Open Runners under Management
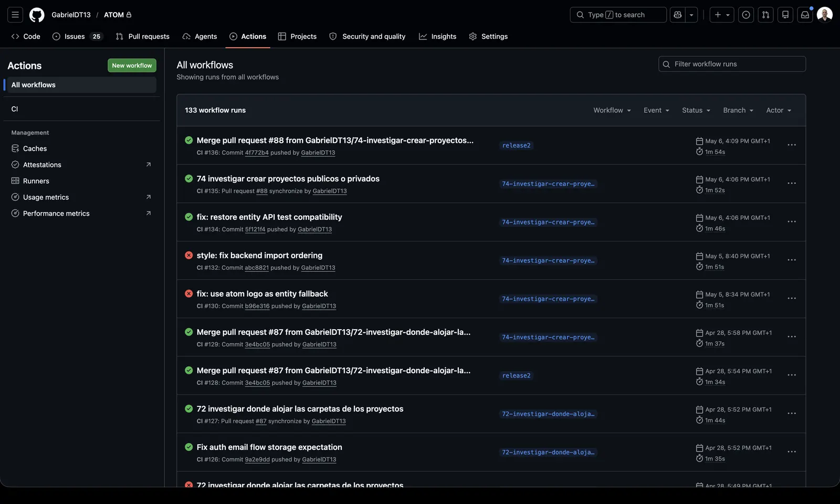 click(82, 181)
